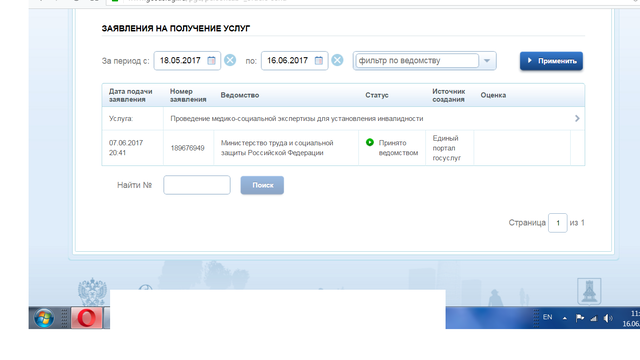Click the 'Источник создания' column header
The height and width of the screenshot is (360, 640).
point(448,95)
